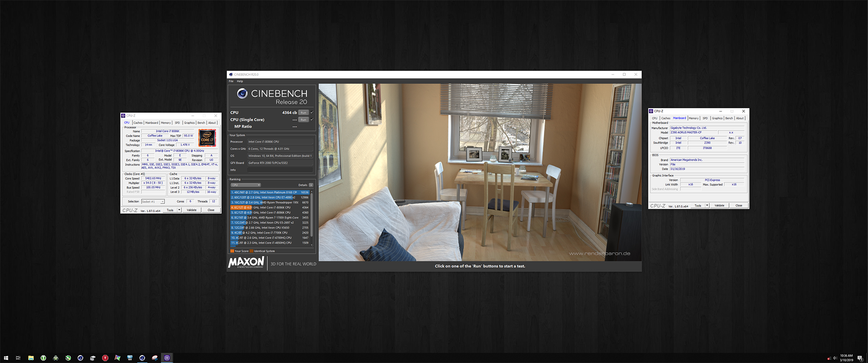Open the Socket #1 selection dropdown
The width and height of the screenshot is (868, 363).
153,202
